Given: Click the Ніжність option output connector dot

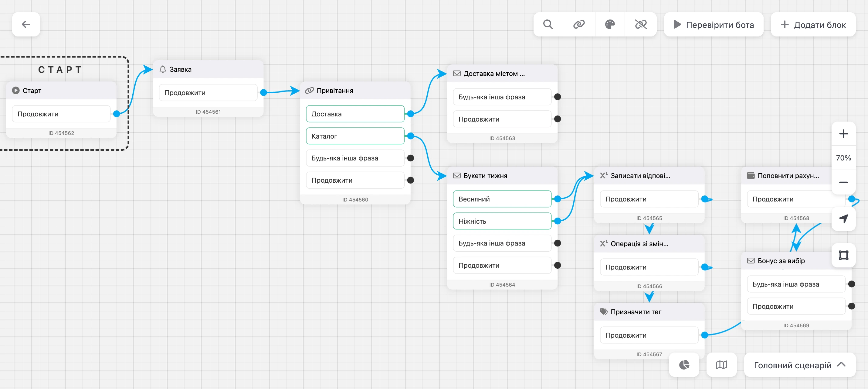Looking at the screenshot, I should pyautogui.click(x=558, y=221).
